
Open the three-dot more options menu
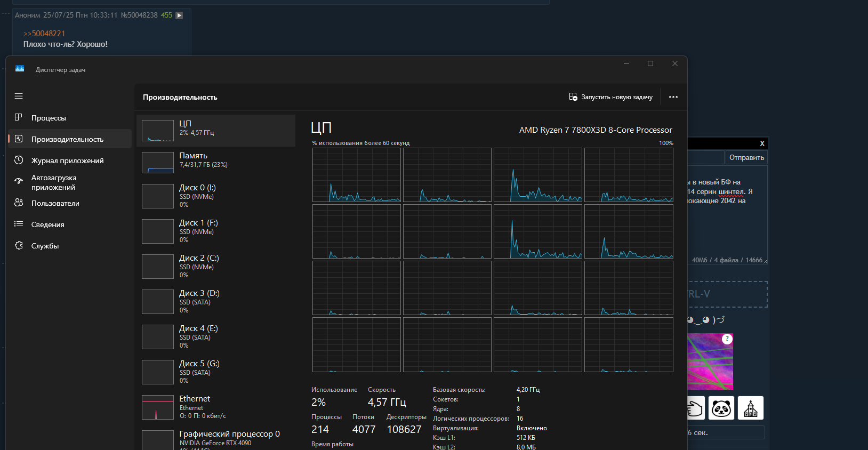pyautogui.click(x=673, y=97)
